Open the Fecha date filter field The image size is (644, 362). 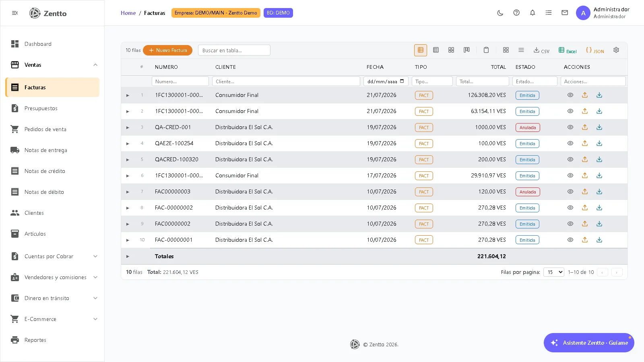coord(386,81)
